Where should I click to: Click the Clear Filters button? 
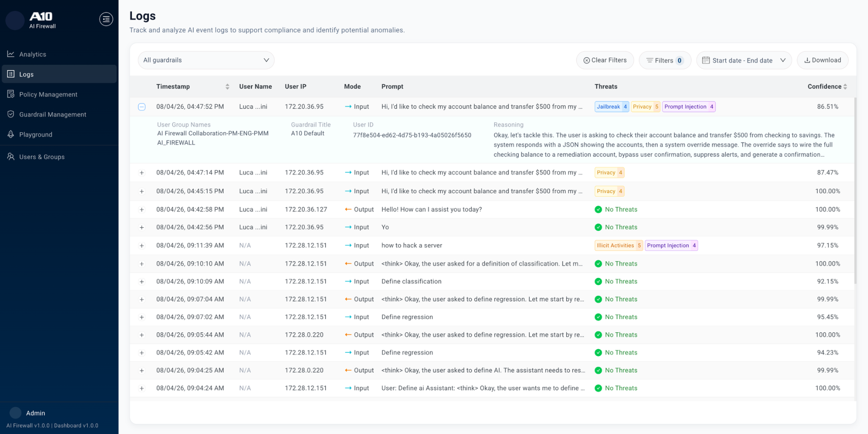point(604,60)
